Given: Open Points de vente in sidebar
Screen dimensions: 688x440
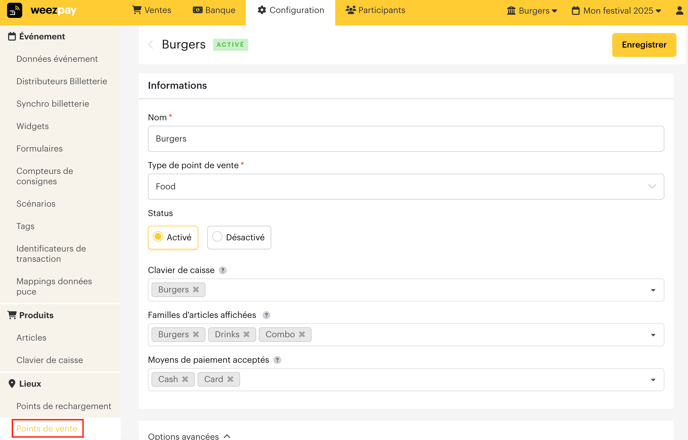Looking at the screenshot, I should click(x=47, y=429).
